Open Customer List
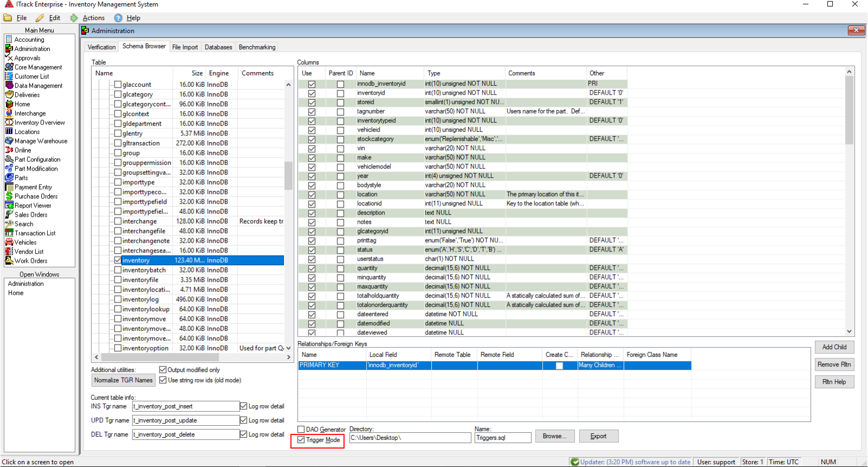The height and width of the screenshot is (467, 868). (x=31, y=77)
